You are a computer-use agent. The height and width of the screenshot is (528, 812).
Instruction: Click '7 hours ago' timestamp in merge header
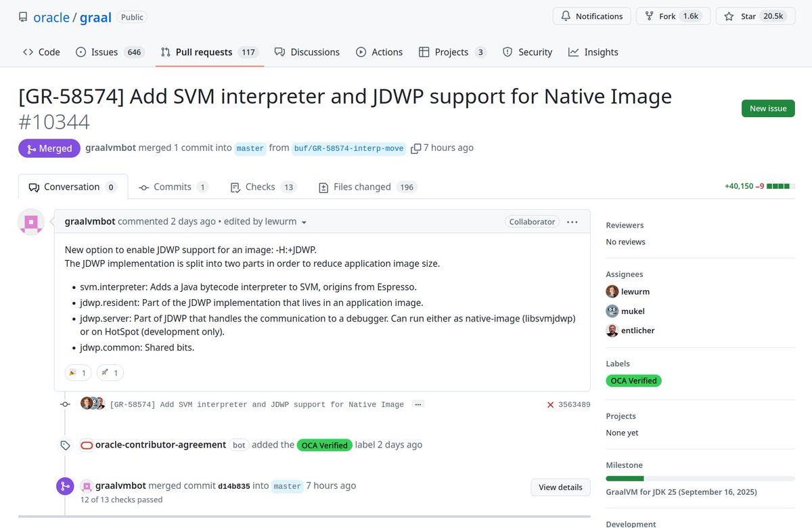pyautogui.click(x=449, y=148)
